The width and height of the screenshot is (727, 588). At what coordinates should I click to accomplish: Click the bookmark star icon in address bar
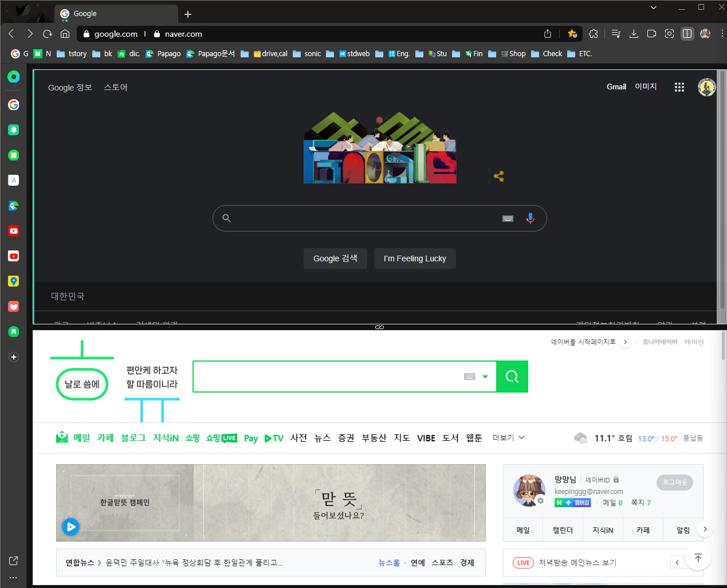pyautogui.click(x=572, y=34)
